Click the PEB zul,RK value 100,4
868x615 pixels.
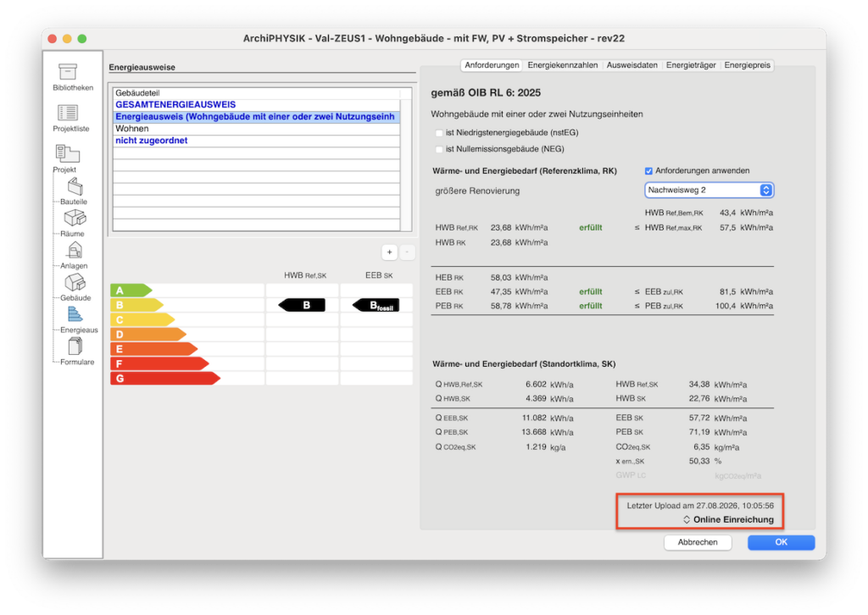pos(726,306)
